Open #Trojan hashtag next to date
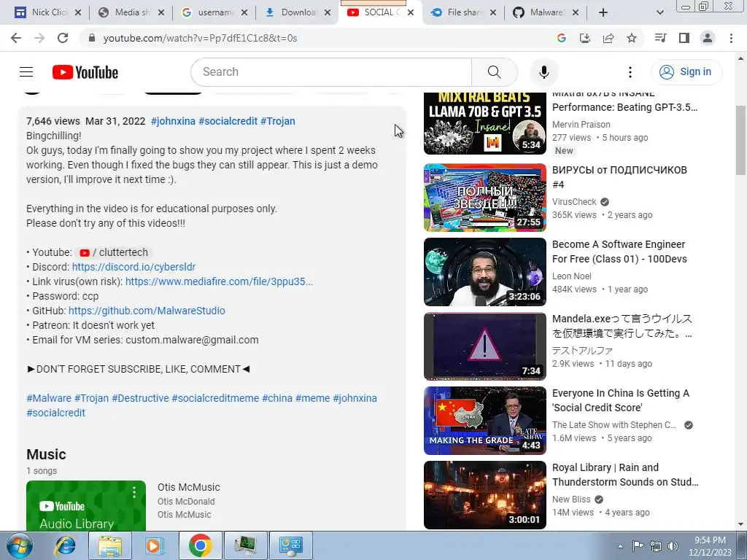The image size is (747, 560). pos(278,121)
